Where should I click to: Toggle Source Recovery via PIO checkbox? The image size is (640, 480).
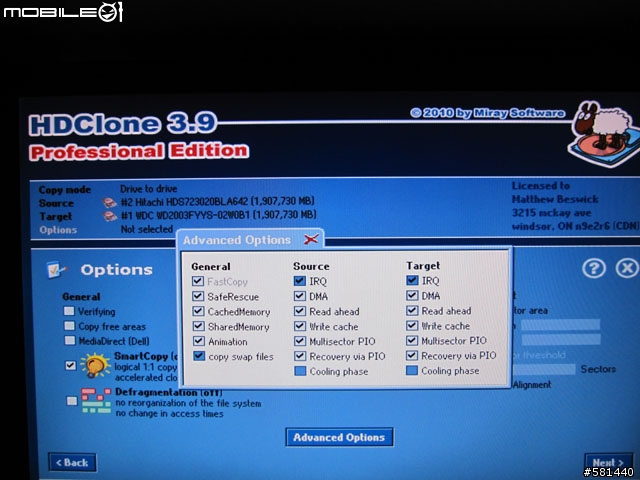point(300,356)
